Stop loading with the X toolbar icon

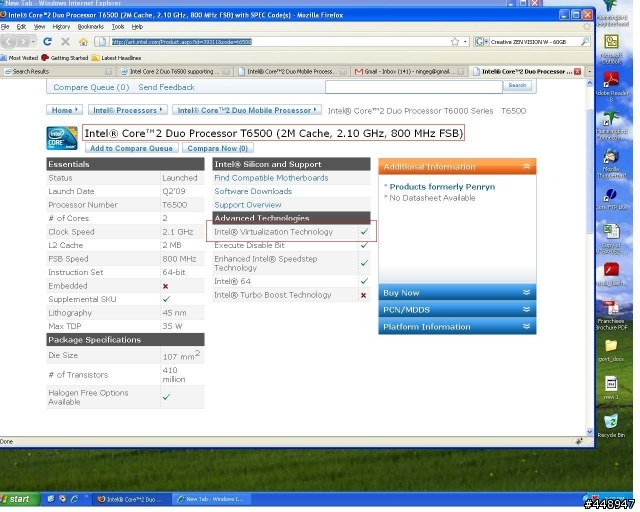[x=65, y=41]
